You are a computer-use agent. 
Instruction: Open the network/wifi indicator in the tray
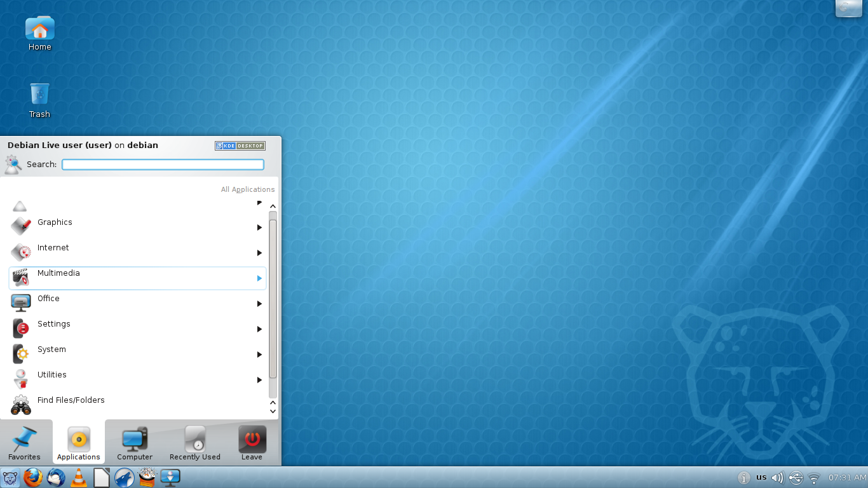(815, 477)
